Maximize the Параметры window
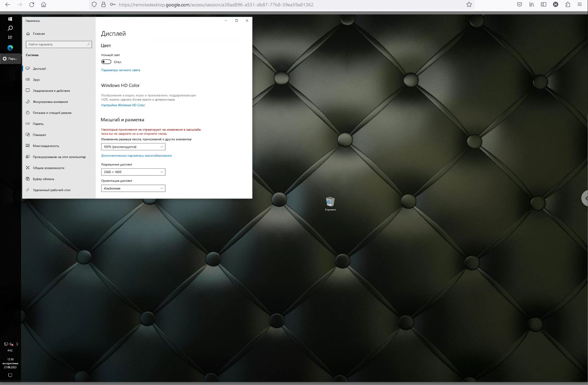 pos(236,21)
